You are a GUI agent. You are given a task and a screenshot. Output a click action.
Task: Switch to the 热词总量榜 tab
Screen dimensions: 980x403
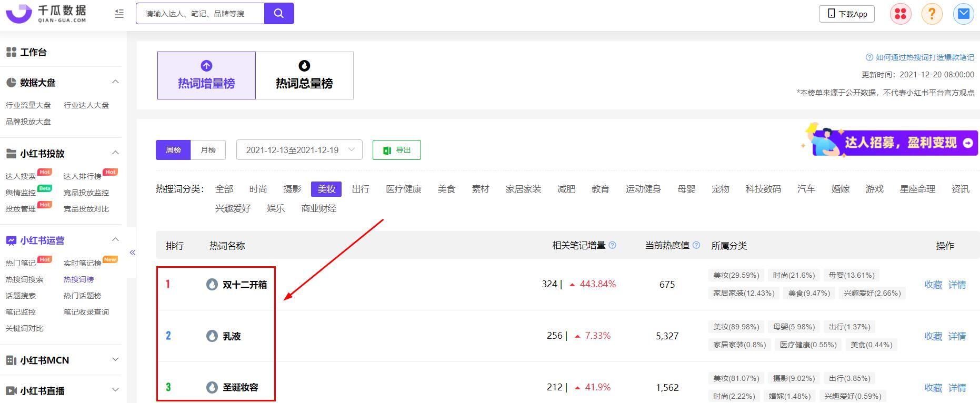[304, 75]
